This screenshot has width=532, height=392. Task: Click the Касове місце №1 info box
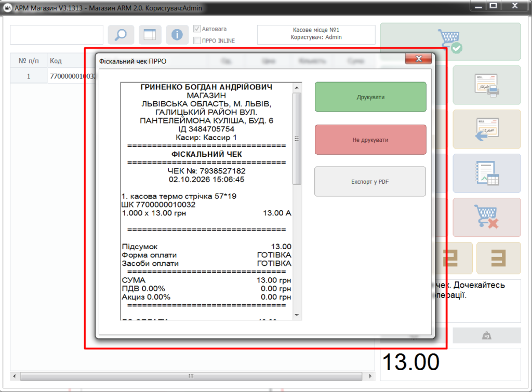[316, 35]
